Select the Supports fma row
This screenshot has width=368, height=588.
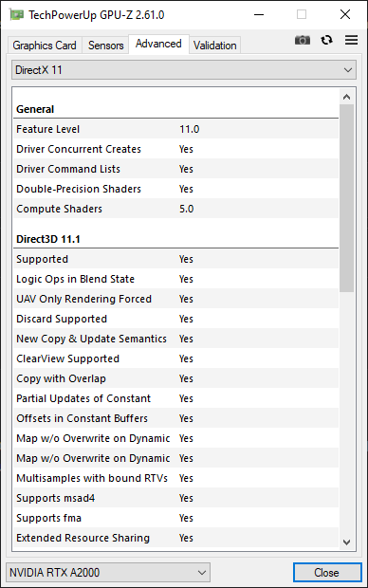tap(175, 518)
